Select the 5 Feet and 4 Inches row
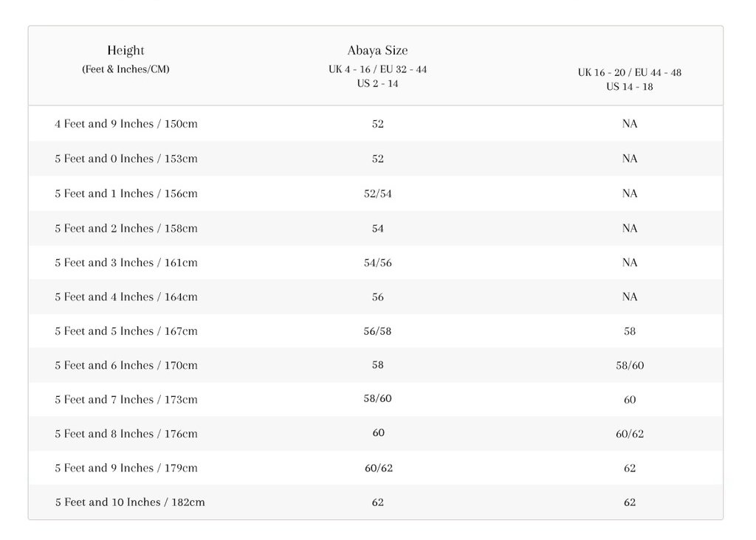Screen dimensions: 756x540 pos(376,297)
